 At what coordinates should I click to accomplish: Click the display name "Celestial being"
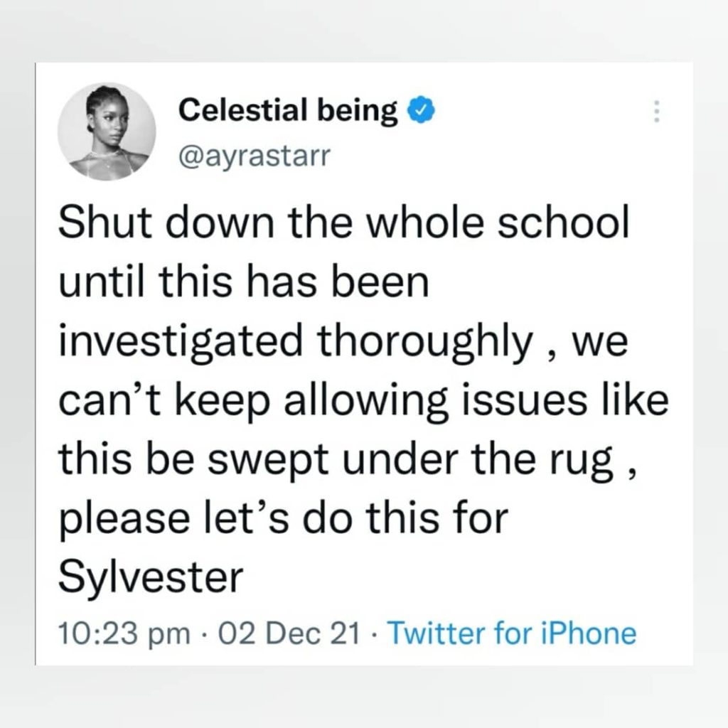click(287, 110)
